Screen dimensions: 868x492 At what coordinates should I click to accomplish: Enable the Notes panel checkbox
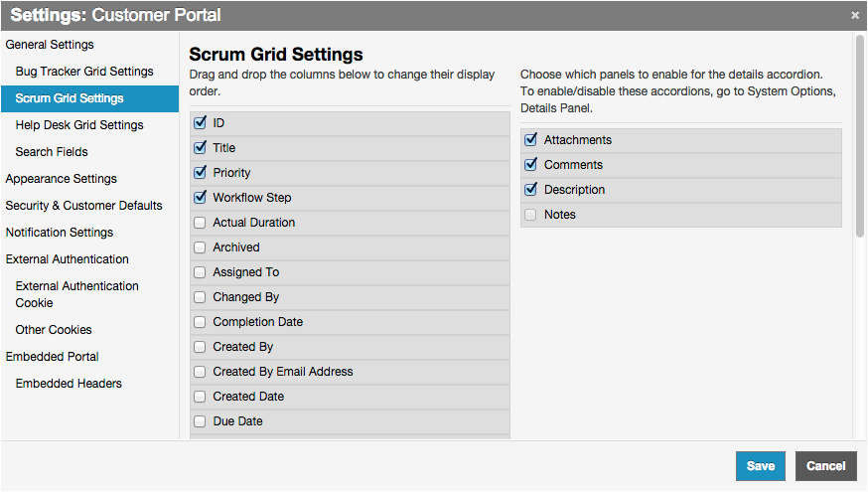530,215
